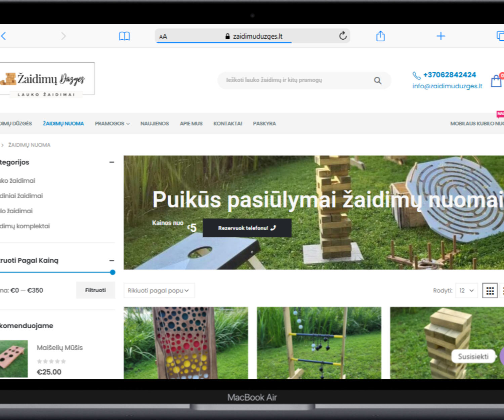Reload the page with refresh icon
This screenshot has width=504, height=420.
(x=342, y=36)
